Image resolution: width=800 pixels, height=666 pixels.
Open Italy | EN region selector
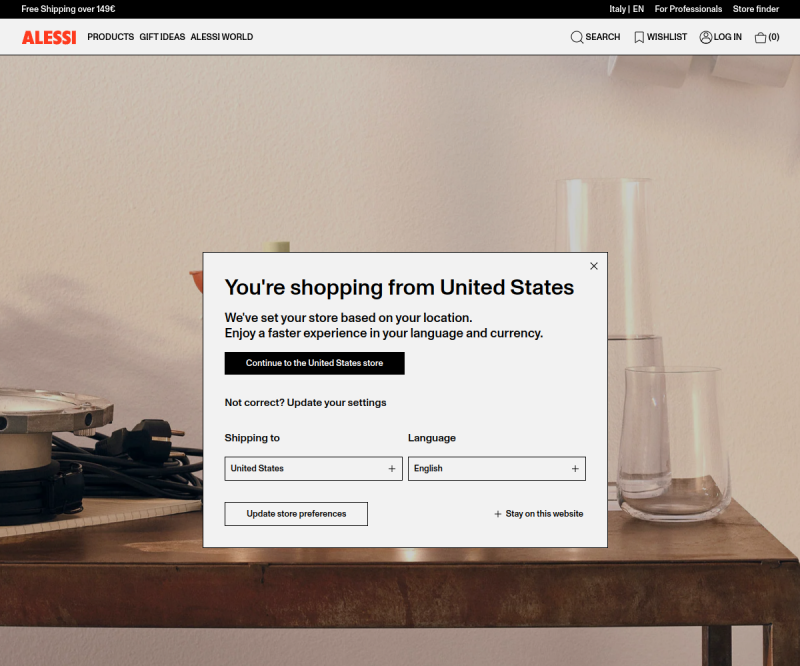[626, 9]
